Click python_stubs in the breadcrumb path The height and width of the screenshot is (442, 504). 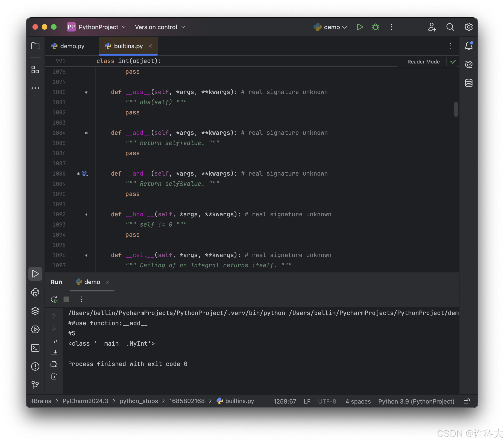tap(139, 401)
